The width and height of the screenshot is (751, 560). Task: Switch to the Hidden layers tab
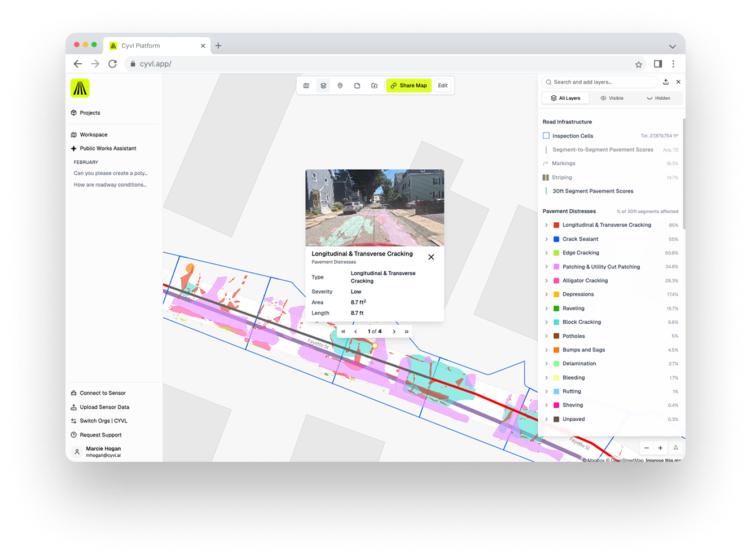(x=658, y=98)
